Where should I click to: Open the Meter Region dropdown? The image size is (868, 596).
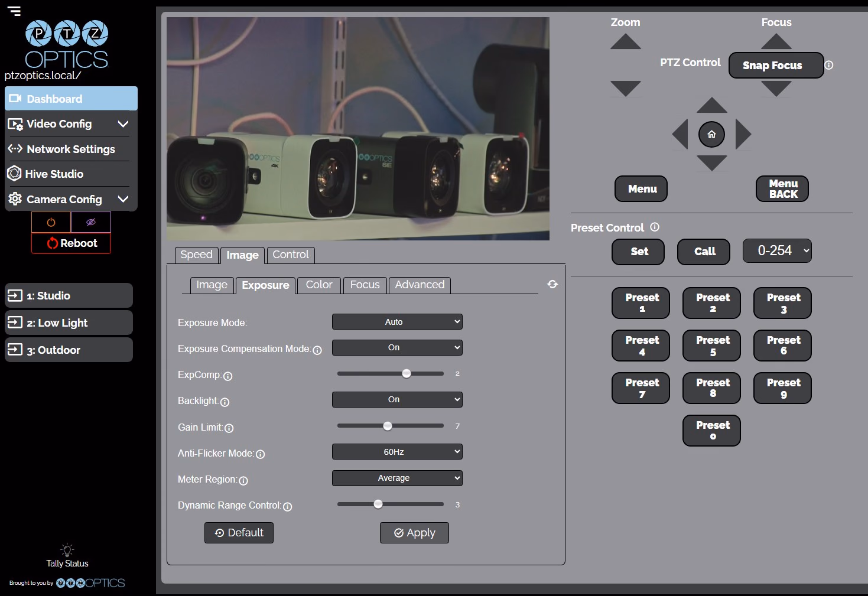[397, 478]
